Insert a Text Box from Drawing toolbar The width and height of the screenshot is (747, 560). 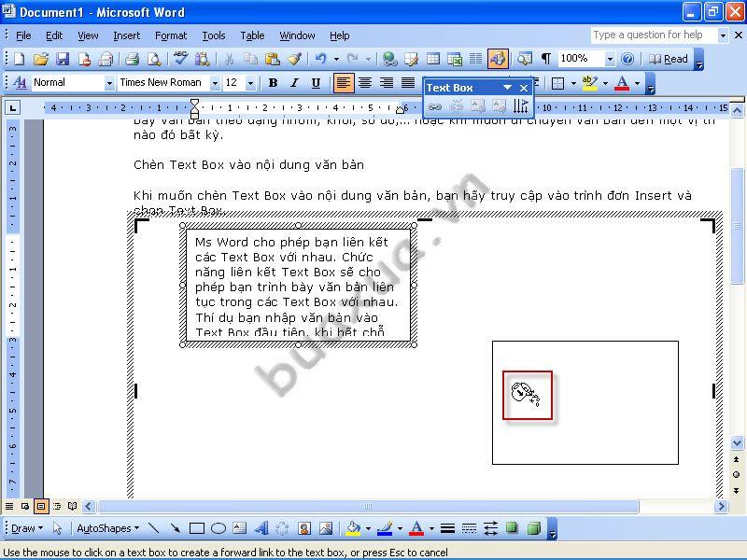[x=240, y=528]
